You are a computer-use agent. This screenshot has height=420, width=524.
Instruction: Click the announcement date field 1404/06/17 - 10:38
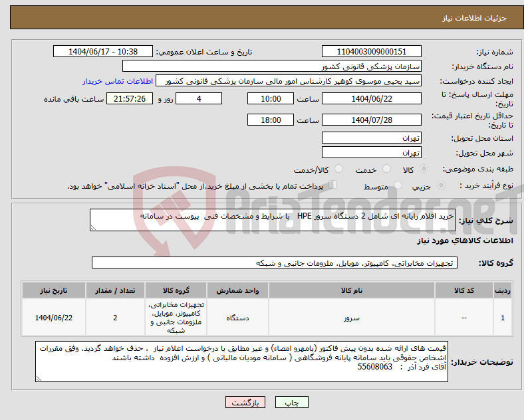tap(103, 51)
